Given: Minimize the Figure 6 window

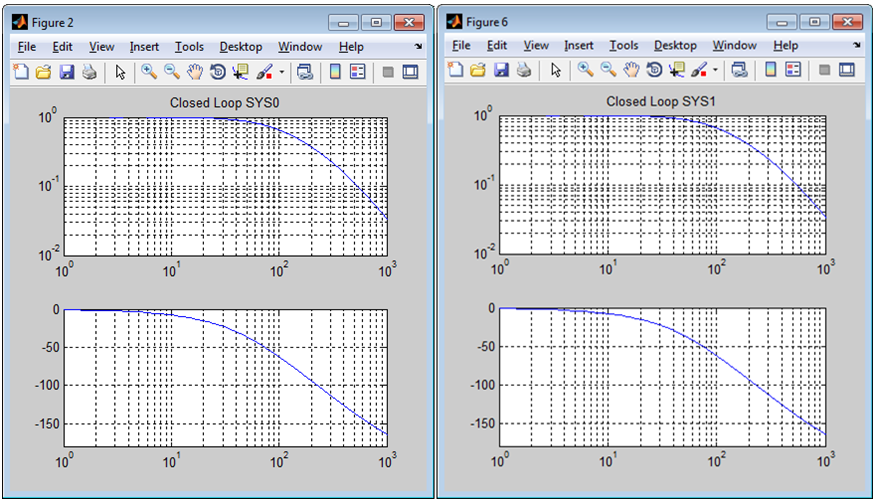Looking at the screenshot, I should [x=782, y=22].
